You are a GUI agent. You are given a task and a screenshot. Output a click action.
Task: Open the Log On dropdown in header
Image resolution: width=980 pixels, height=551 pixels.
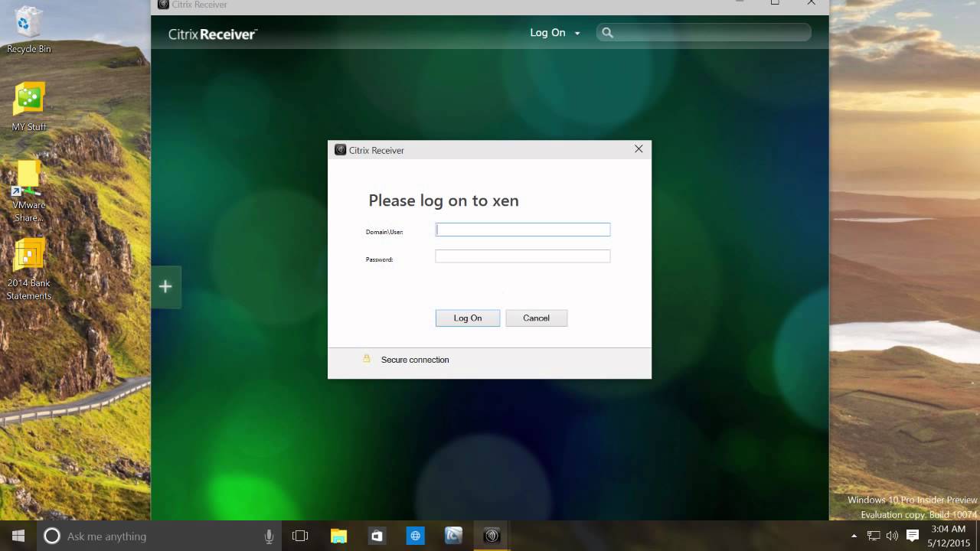tap(555, 33)
